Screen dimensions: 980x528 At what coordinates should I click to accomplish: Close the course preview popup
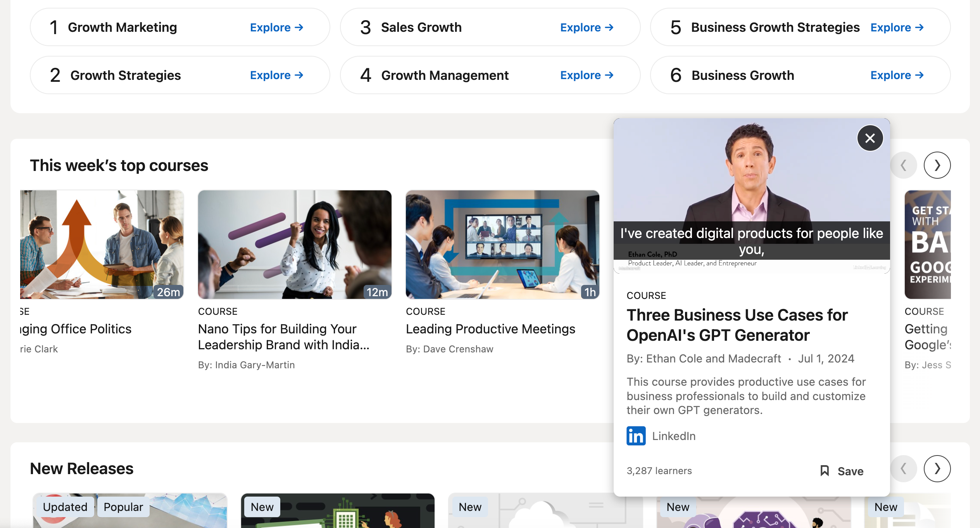(870, 138)
